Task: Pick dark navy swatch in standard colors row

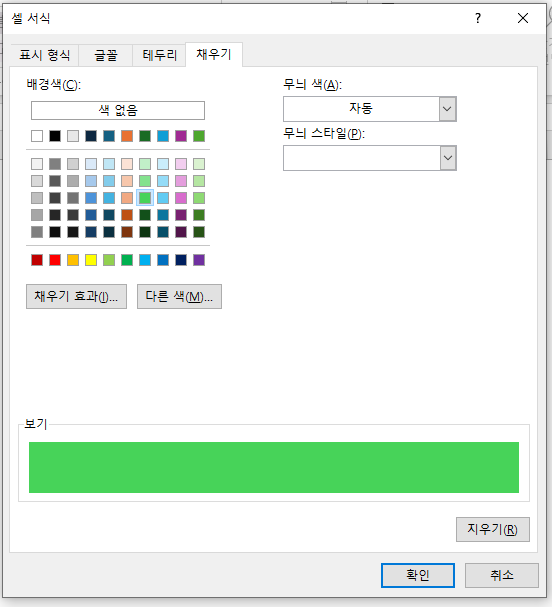Action: (181, 260)
